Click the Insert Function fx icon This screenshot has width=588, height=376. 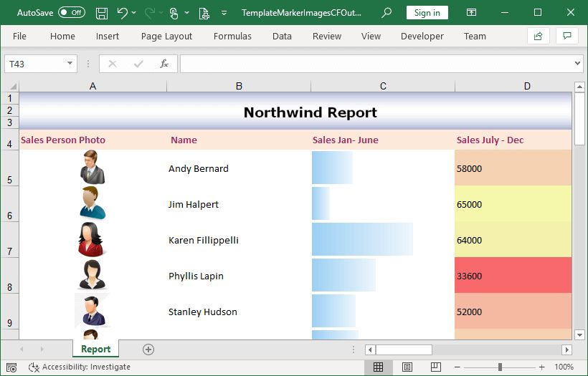[164, 64]
